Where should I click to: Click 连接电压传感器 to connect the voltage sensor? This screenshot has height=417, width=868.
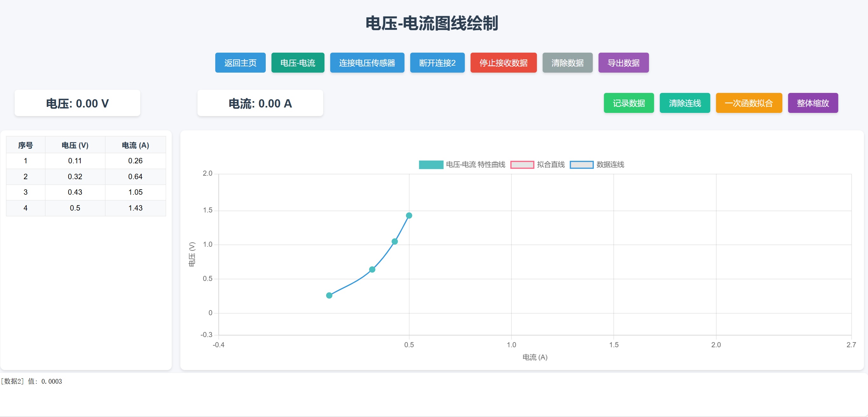point(367,62)
